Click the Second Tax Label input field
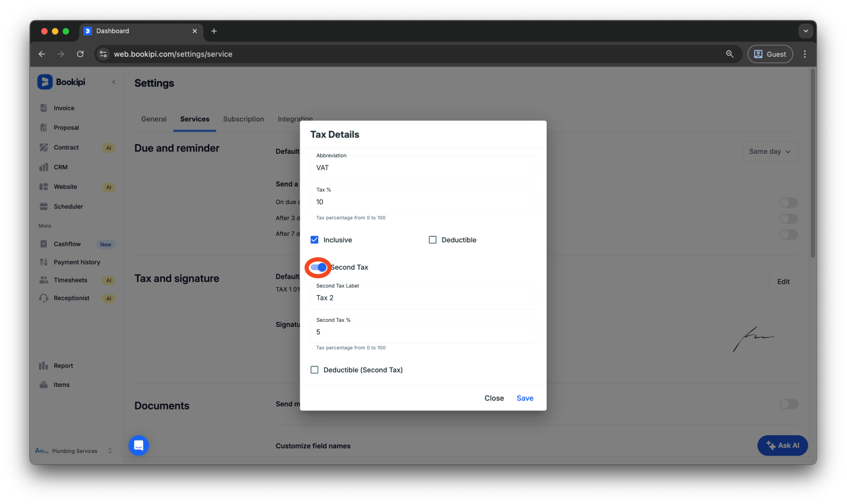Image resolution: width=847 pixels, height=504 pixels. click(423, 298)
